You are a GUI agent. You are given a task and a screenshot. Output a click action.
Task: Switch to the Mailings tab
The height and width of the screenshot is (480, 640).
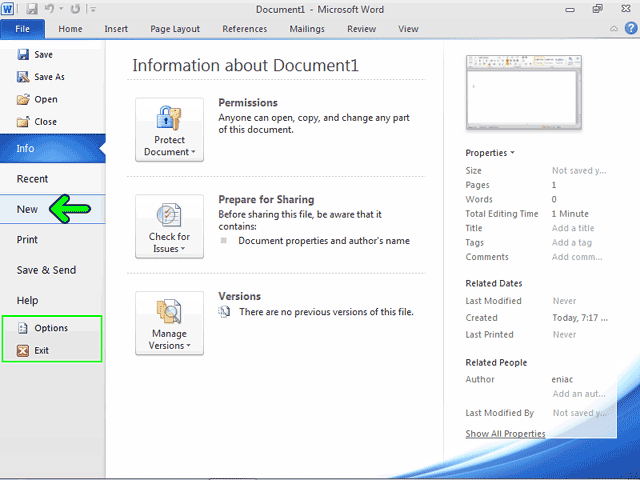[307, 29]
